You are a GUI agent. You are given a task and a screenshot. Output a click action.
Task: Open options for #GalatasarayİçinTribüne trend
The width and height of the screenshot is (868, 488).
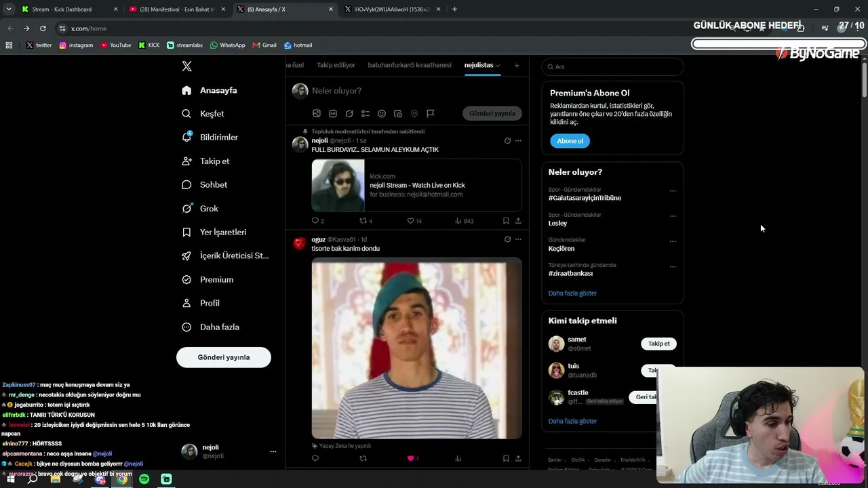[x=673, y=191]
